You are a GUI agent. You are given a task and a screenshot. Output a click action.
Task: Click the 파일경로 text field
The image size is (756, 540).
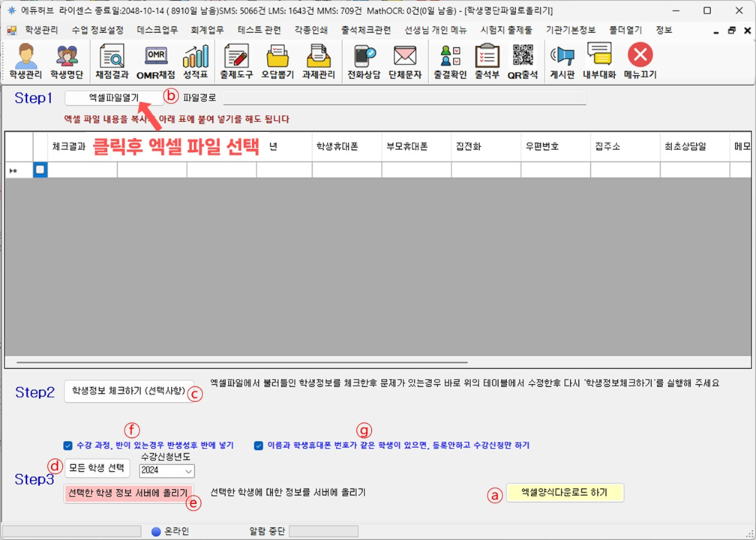[404, 97]
